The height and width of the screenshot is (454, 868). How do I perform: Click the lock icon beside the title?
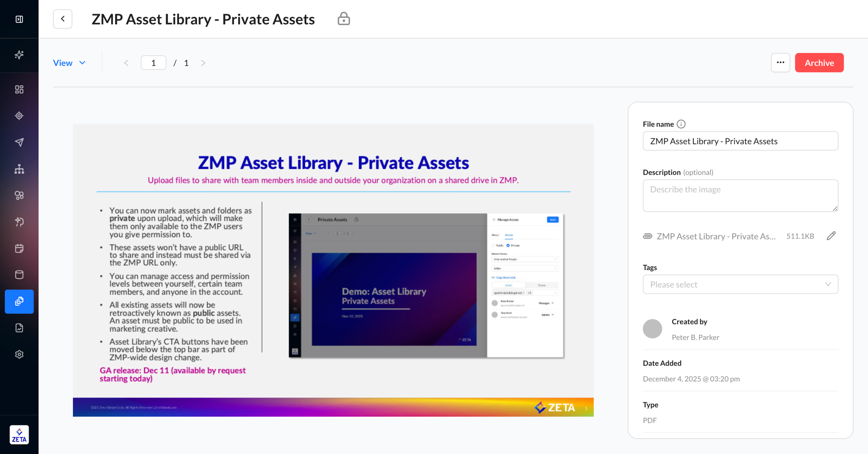click(x=344, y=19)
